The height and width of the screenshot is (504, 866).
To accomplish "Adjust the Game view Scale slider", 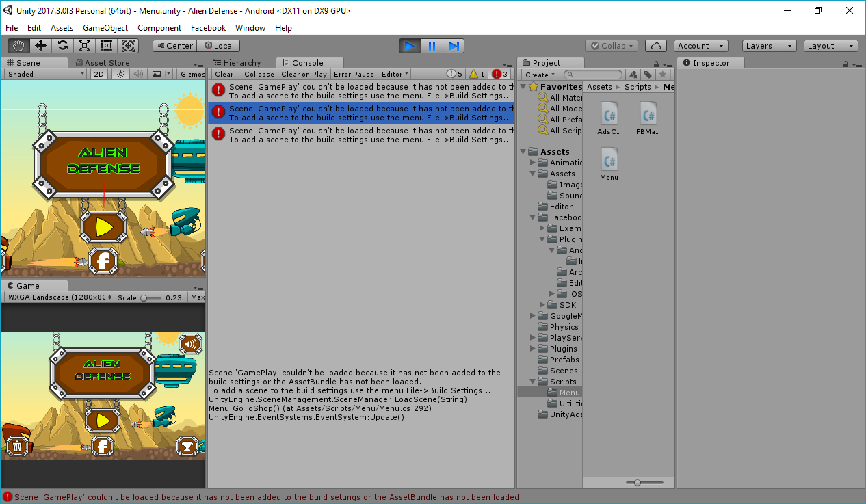I will 144,297.
